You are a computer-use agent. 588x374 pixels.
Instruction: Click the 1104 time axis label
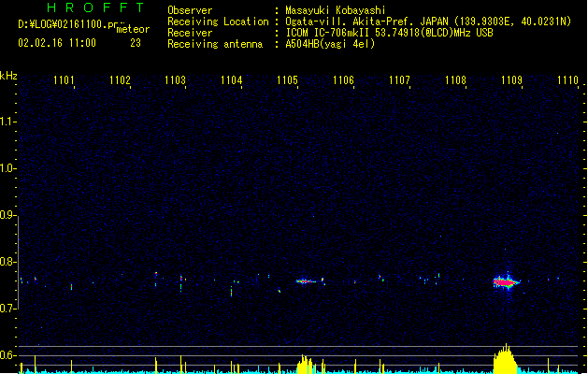click(x=232, y=79)
